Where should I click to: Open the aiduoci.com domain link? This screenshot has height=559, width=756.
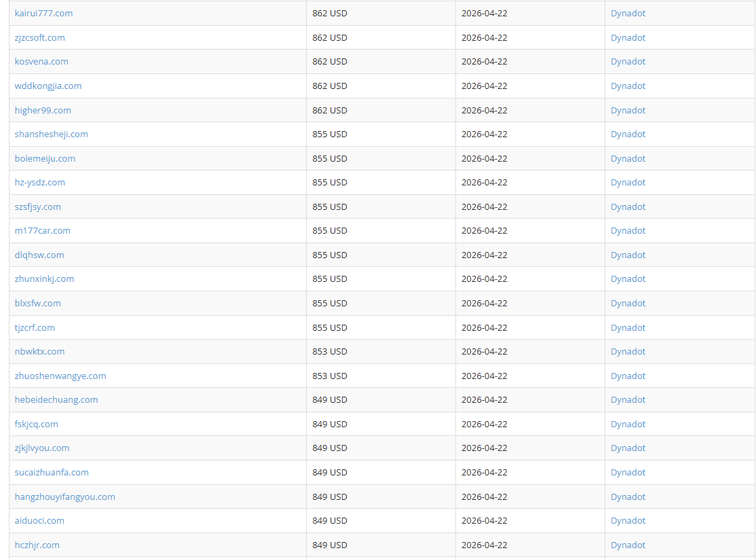[x=39, y=521]
